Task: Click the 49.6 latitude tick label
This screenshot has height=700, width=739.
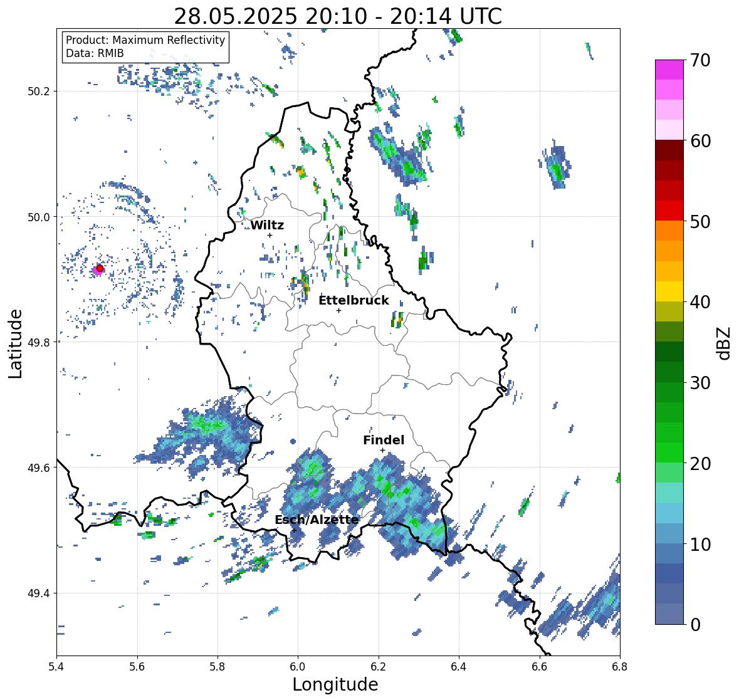Action: point(39,468)
